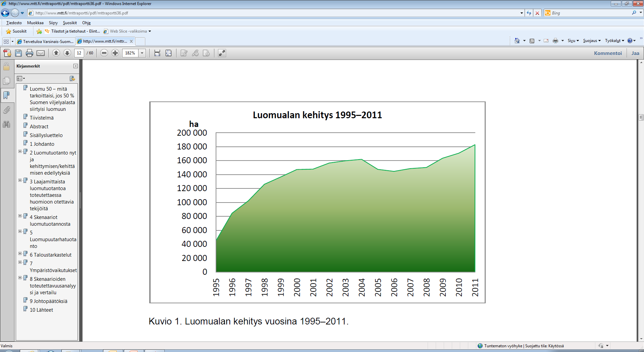644x352 pixels.
Task: Open the Suojaus dropdown menu
Action: click(592, 41)
